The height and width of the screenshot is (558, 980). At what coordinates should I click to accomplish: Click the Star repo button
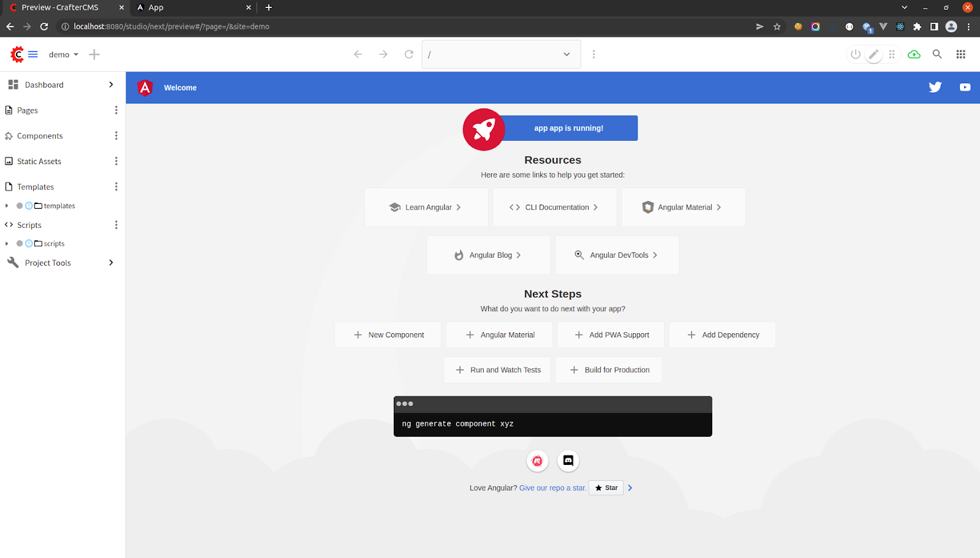point(606,488)
